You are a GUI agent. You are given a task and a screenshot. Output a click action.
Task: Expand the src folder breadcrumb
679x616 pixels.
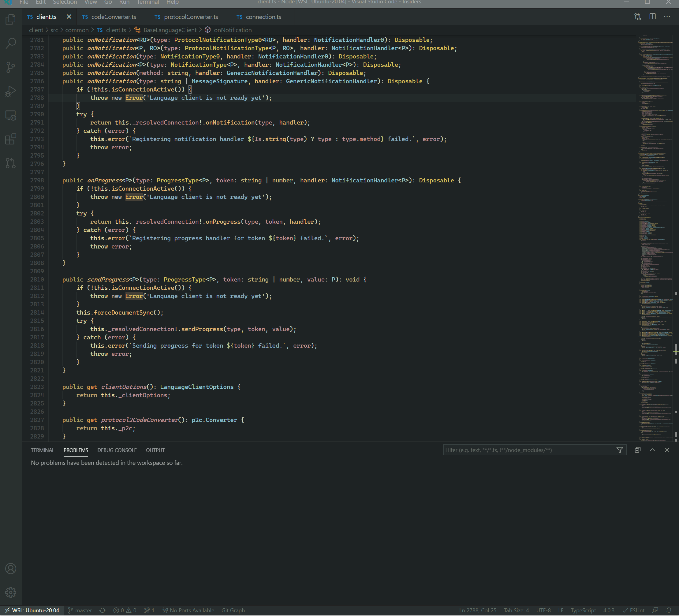click(54, 30)
